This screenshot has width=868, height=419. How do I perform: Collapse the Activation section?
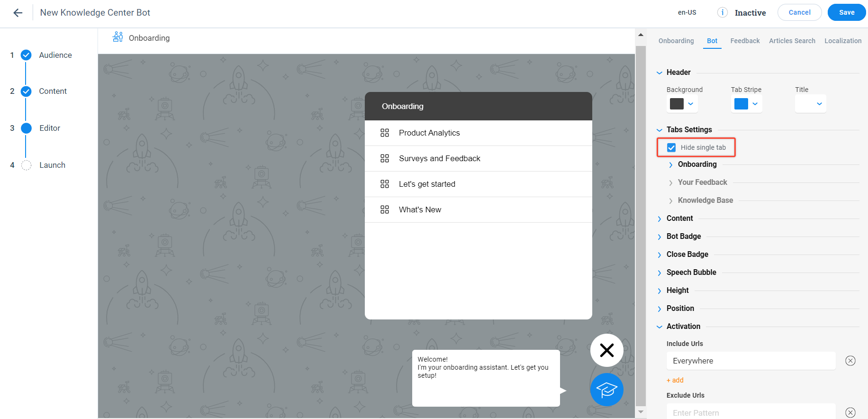(659, 327)
